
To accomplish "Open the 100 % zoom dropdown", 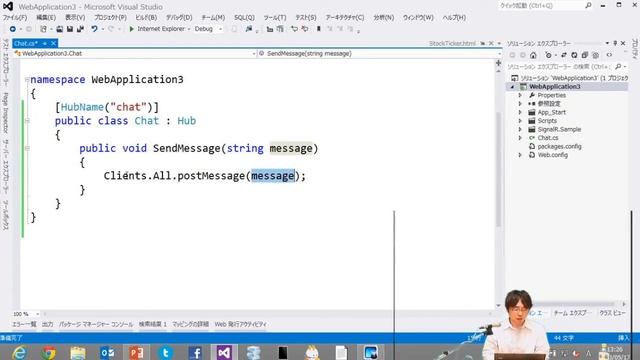I will click(37, 314).
